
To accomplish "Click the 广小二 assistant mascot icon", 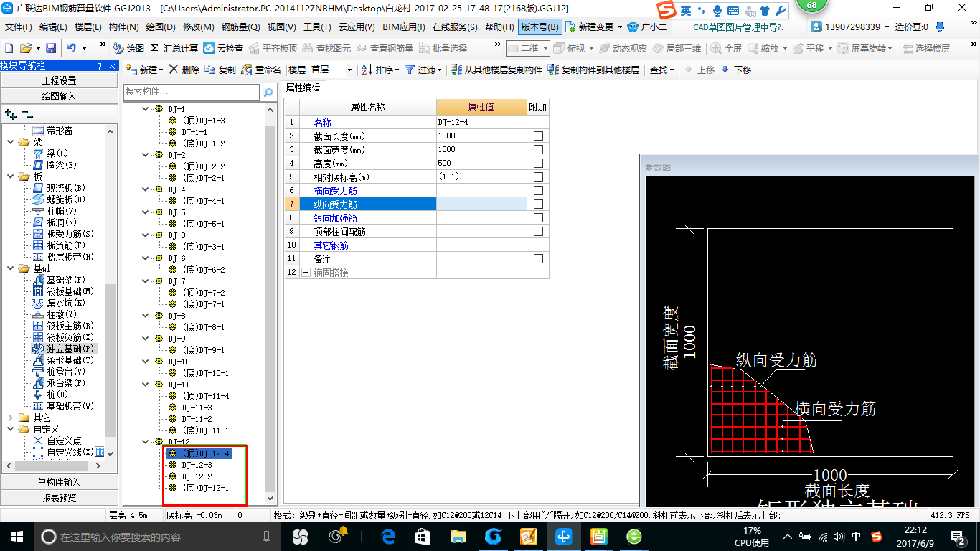I will click(x=633, y=27).
